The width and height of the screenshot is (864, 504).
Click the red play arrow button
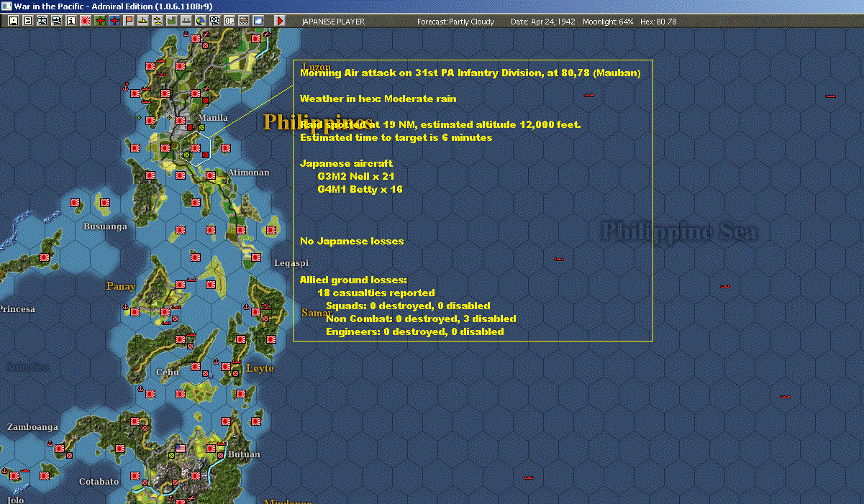280,21
